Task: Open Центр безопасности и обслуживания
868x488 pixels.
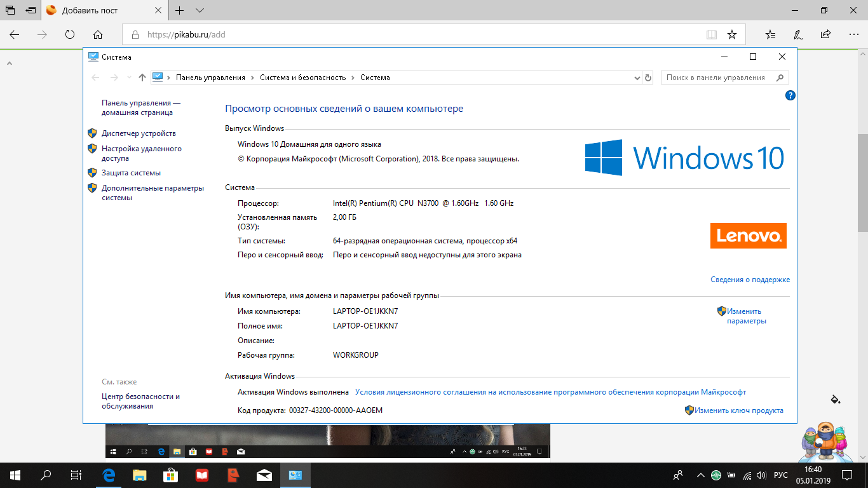Action: point(140,401)
